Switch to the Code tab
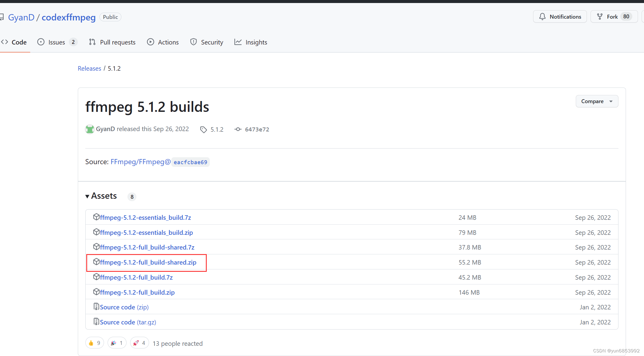This screenshot has height=356, width=644. (14, 42)
